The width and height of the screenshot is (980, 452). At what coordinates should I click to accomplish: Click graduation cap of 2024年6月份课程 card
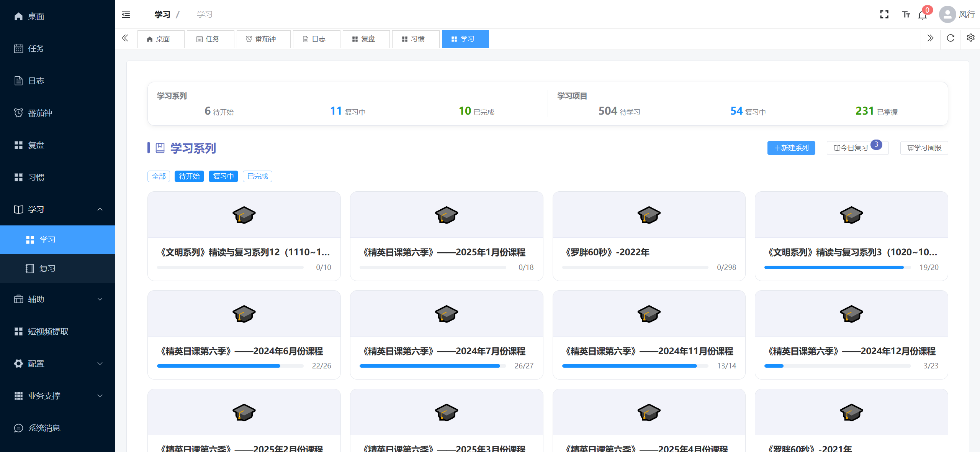pos(244,314)
